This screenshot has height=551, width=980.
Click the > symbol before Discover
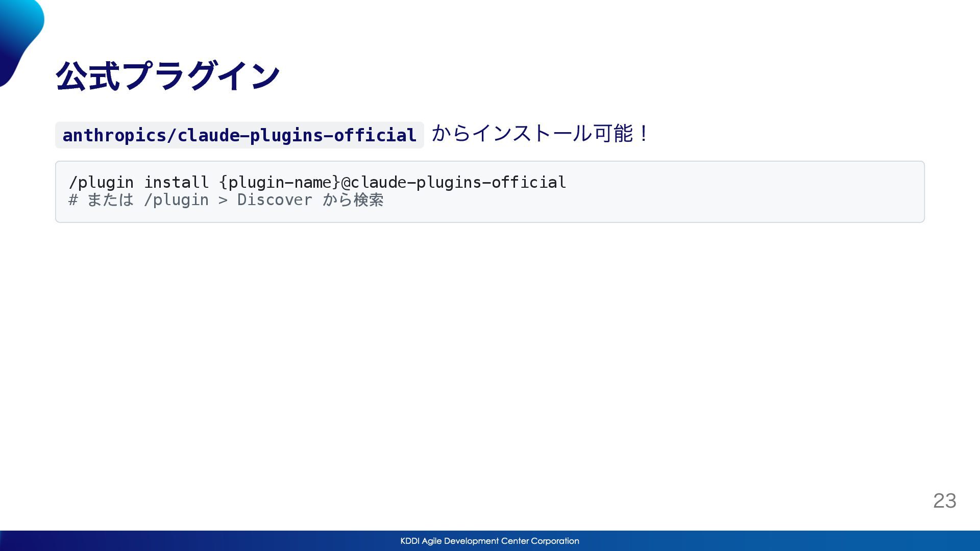click(x=223, y=200)
